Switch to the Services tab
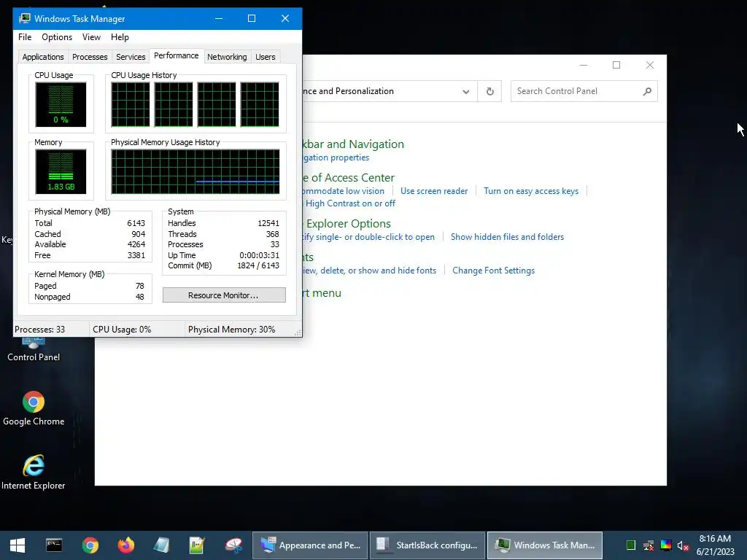 131,57
